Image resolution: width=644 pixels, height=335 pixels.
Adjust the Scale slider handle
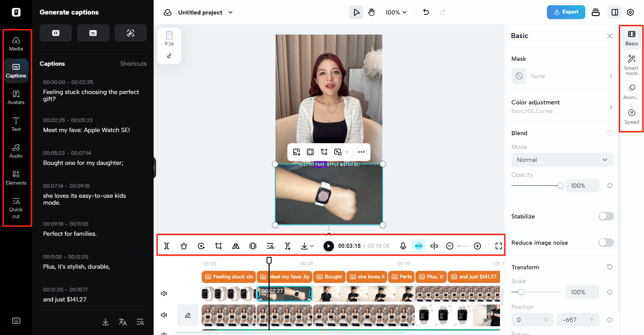521,292
